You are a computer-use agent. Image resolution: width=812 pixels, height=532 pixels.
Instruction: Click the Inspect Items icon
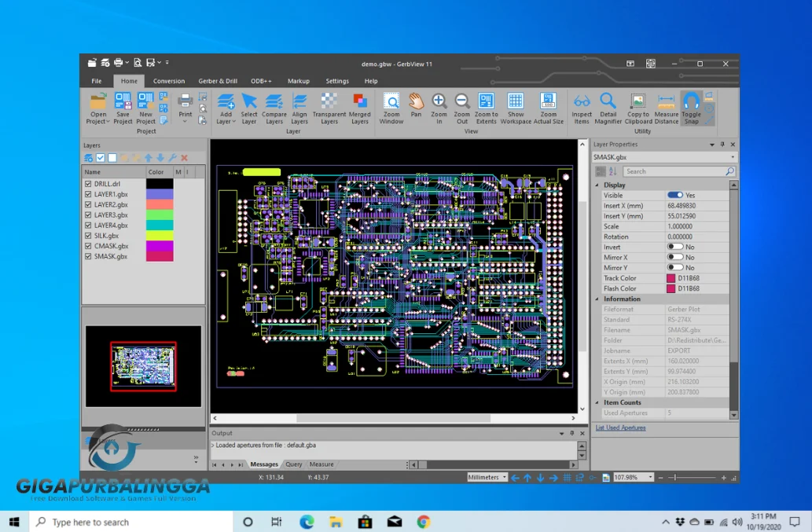tap(582, 101)
